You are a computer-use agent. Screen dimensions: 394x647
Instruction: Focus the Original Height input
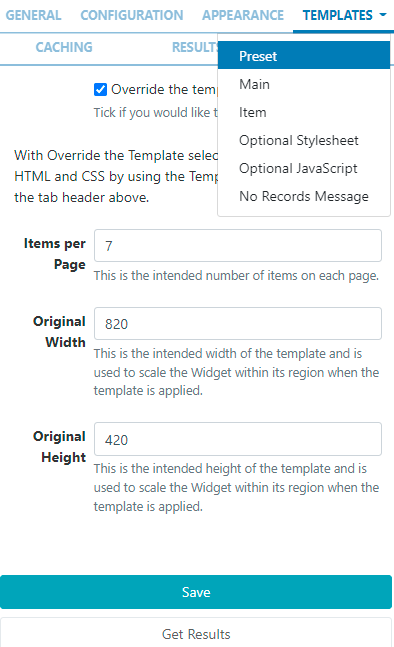[238, 439]
